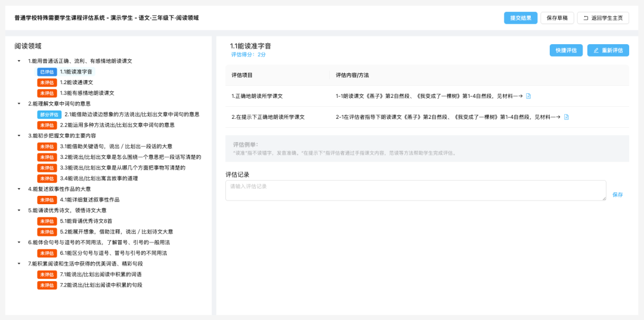
Task: Click the 快捷评估 button
Action: pos(566,50)
